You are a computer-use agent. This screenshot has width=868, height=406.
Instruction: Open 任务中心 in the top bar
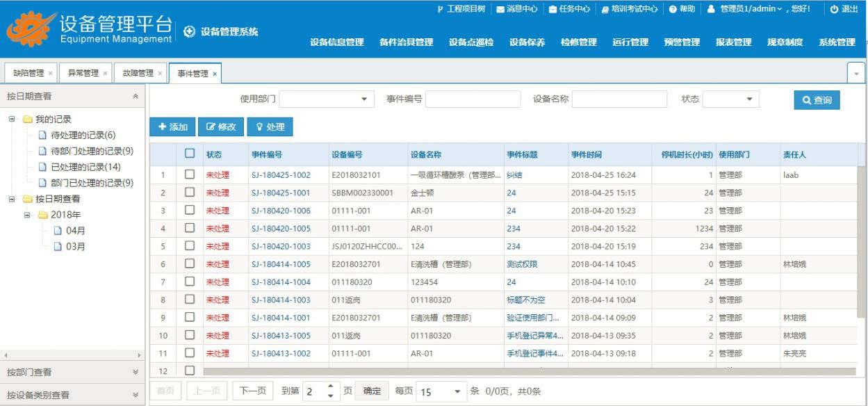(552, 8)
